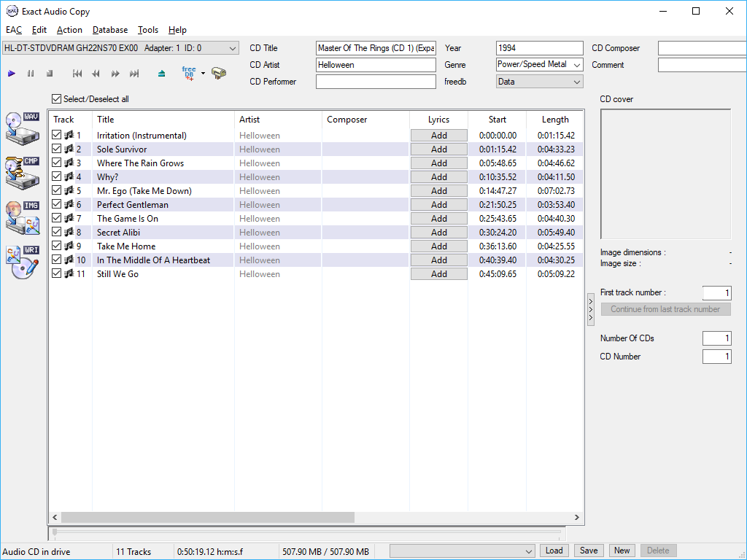This screenshot has width=747, height=560.
Task: Uncheck track 8 Secret Alibi checkbox
Action: [x=56, y=231]
